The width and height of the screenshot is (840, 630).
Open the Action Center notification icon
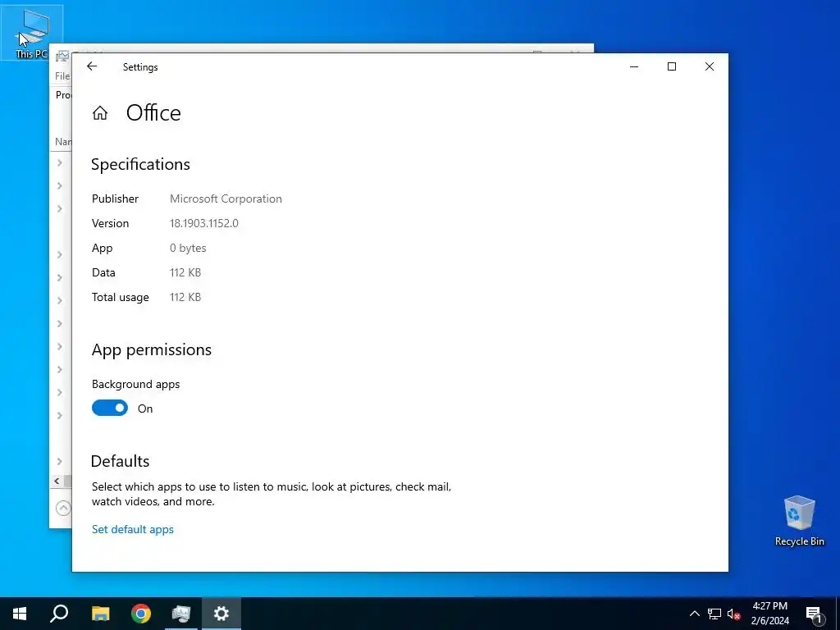point(814,614)
